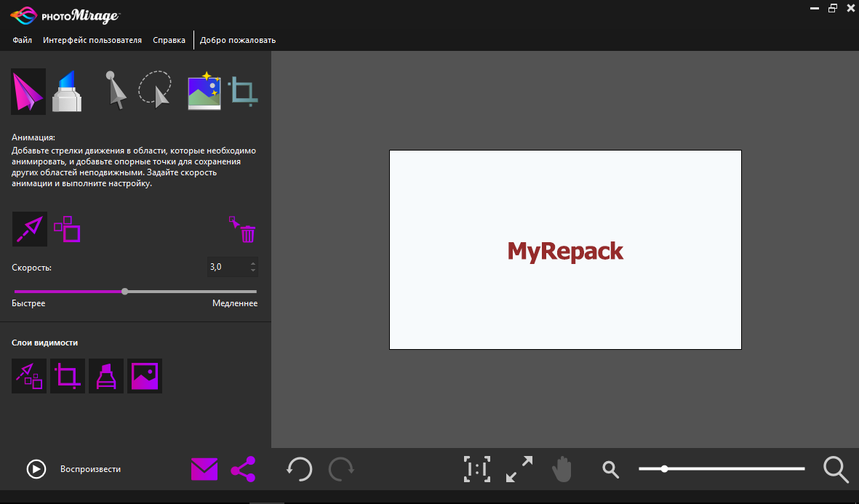Toggle mask layer visibility

tap(106, 376)
